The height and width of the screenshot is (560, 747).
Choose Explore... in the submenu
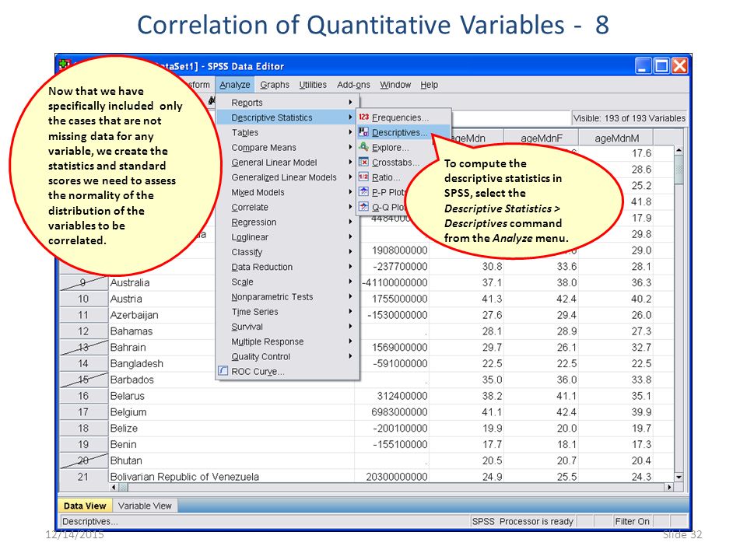pyautogui.click(x=390, y=147)
